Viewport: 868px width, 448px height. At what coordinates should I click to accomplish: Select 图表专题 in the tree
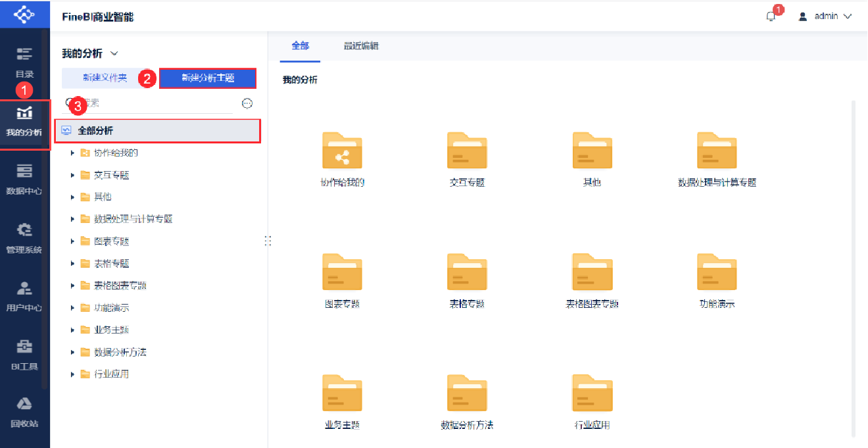pyautogui.click(x=112, y=241)
